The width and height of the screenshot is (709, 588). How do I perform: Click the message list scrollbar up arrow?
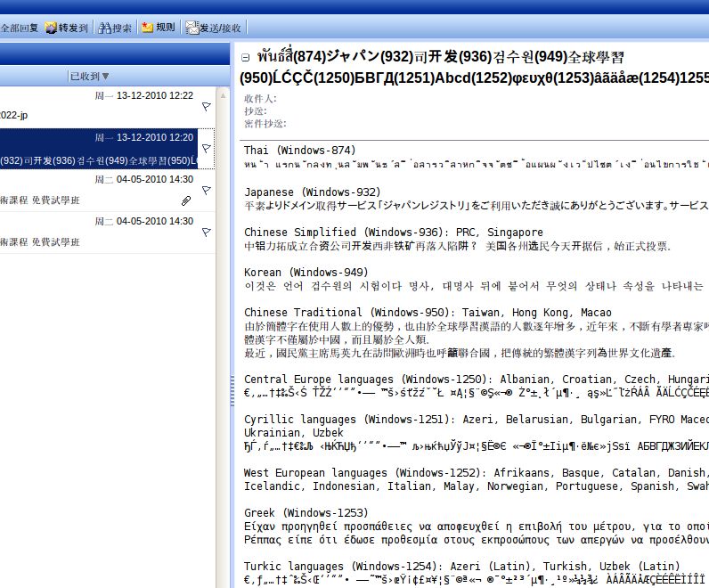[x=223, y=95]
